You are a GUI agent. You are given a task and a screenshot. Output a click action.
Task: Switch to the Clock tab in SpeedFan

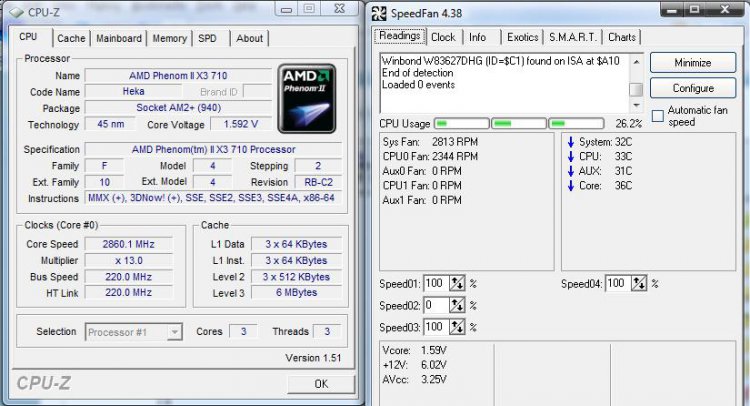coord(443,37)
